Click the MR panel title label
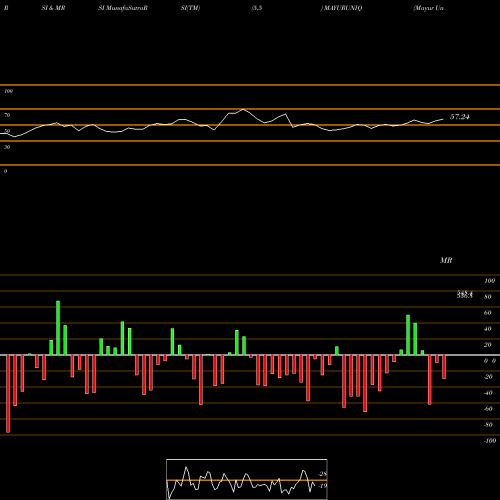Screen dimensions: 500x500 point(446,260)
